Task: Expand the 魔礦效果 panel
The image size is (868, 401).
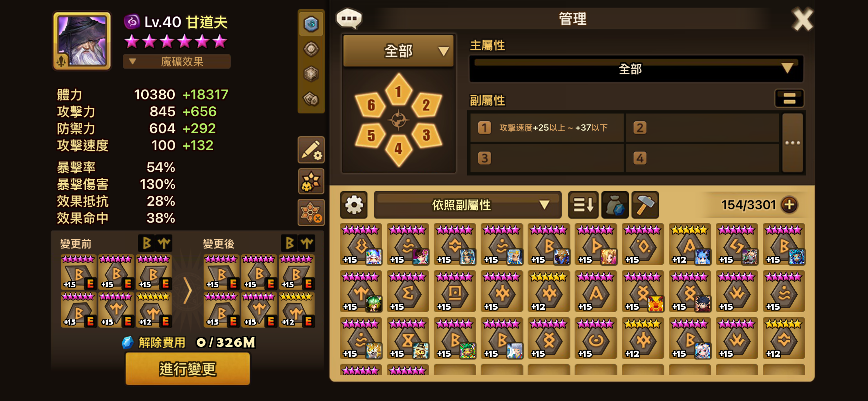Action: pyautogui.click(x=177, y=62)
